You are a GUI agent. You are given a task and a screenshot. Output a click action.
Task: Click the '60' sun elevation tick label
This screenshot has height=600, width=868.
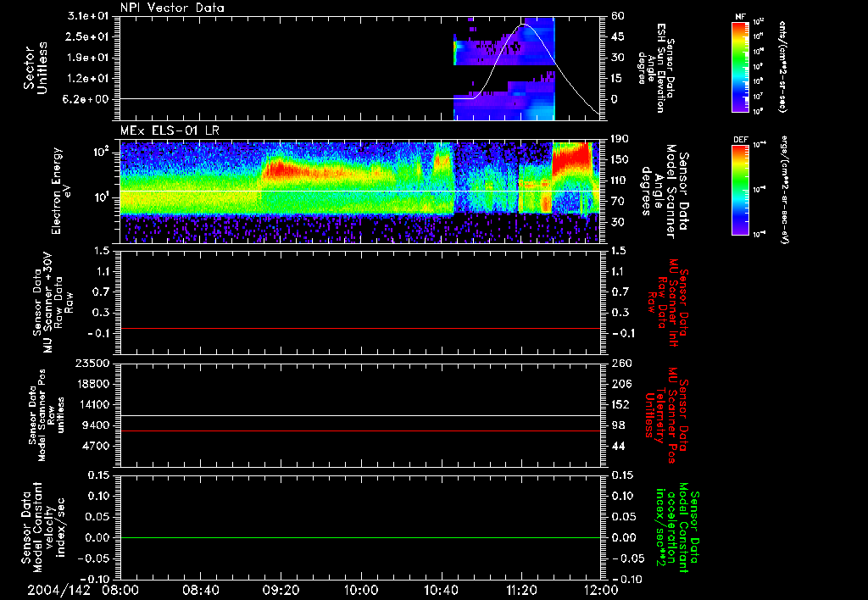tap(618, 16)
